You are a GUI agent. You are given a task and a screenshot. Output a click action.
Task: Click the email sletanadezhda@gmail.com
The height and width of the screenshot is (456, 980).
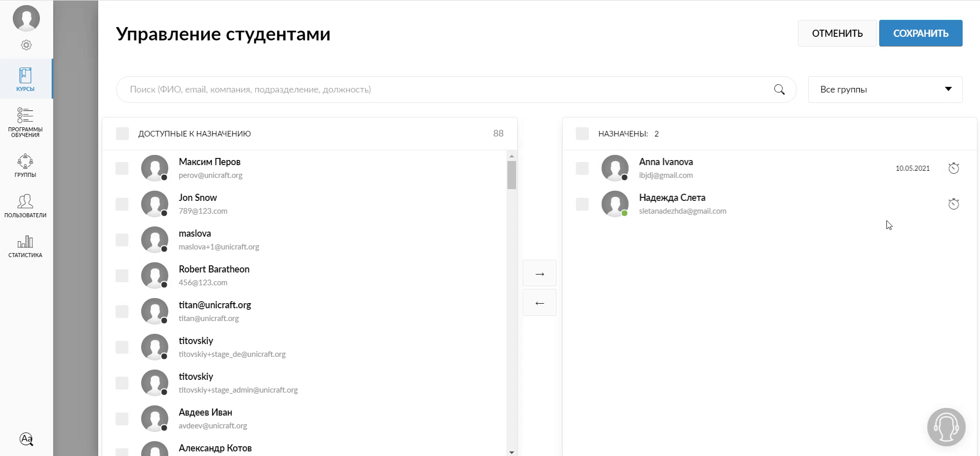(683, 211)
